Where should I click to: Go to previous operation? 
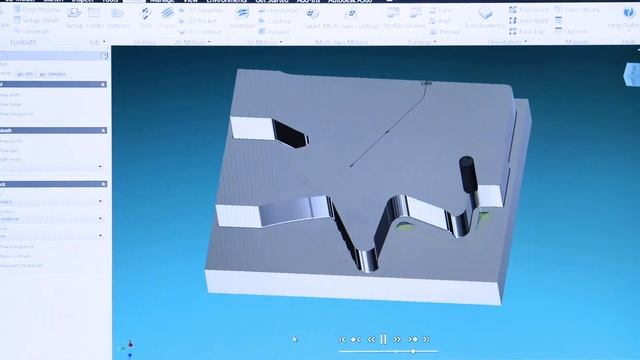pyautogui.click(x=356, y=339)
